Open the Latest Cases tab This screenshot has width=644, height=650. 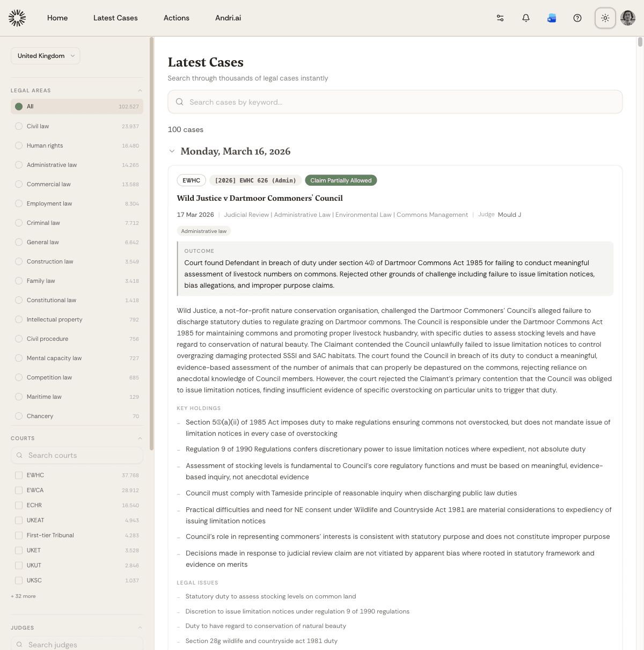[x=115, y=18]
